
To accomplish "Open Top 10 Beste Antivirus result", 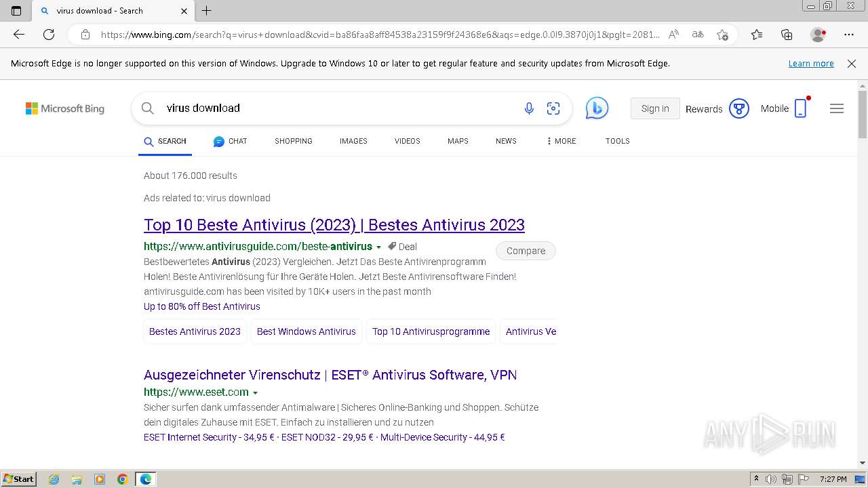I will pyautogui.click(x=334, y=225).
